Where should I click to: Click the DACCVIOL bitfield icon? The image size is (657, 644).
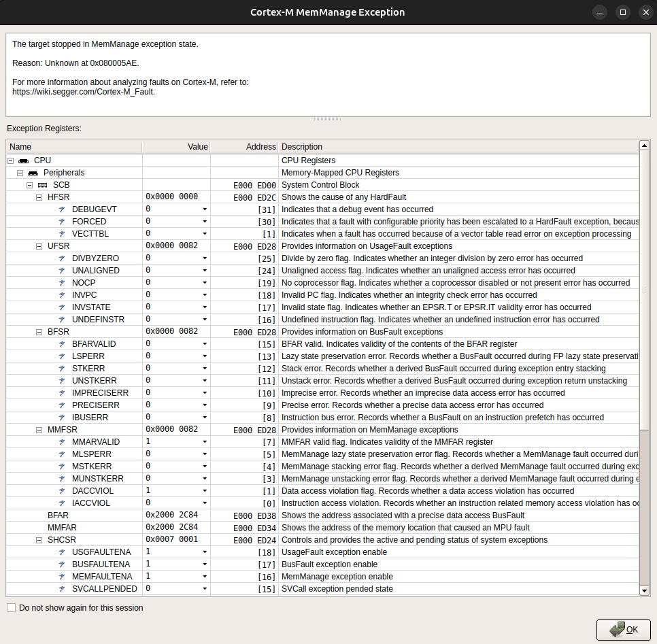point(62,490)
